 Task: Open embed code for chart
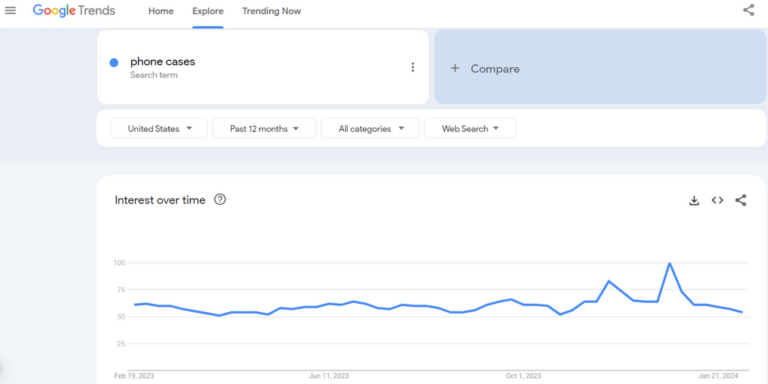click(x=718, y=200)
